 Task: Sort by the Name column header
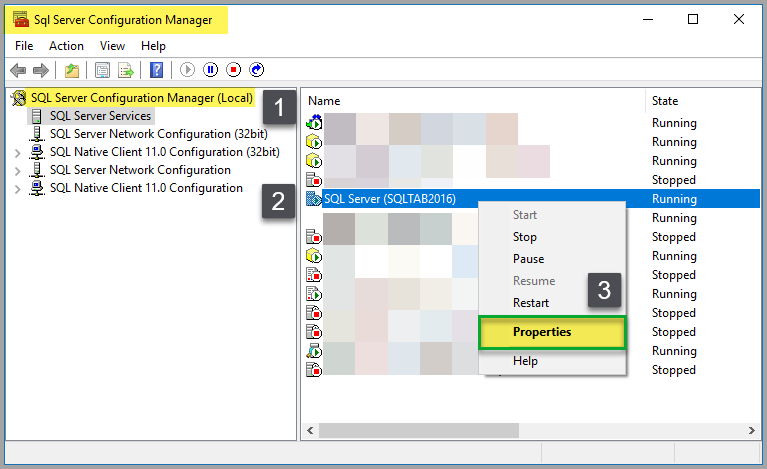[x=324, y=101]
